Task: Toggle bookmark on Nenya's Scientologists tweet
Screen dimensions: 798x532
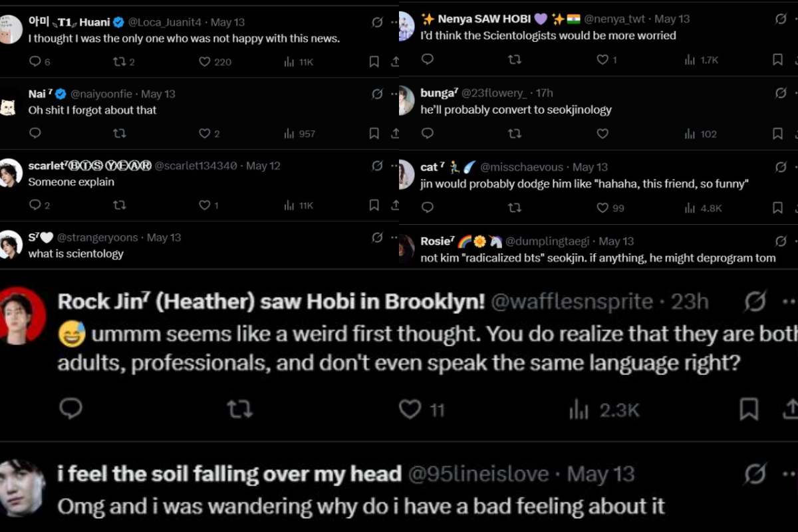Action: tap(777, 60)
